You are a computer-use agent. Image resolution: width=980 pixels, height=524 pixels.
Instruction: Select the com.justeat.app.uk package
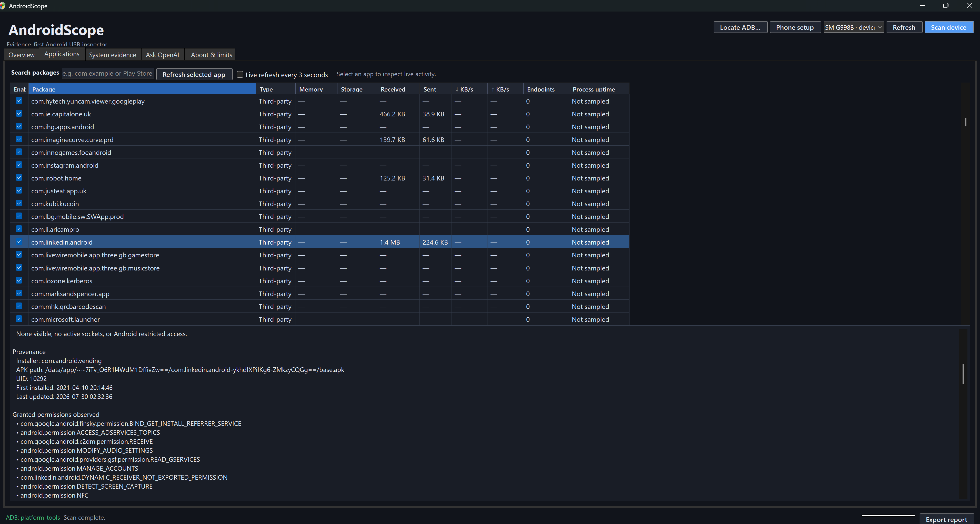point(319,191)
